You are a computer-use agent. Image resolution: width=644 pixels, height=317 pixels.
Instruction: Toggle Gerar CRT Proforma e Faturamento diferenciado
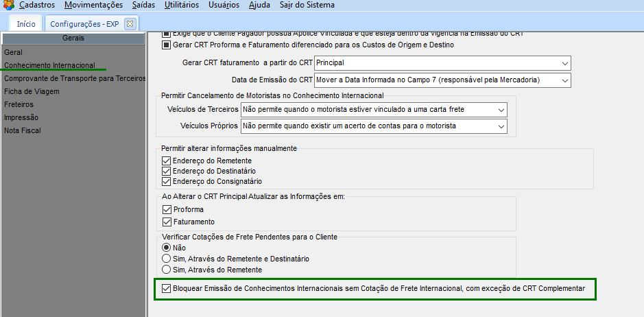(x=165, y=45)
